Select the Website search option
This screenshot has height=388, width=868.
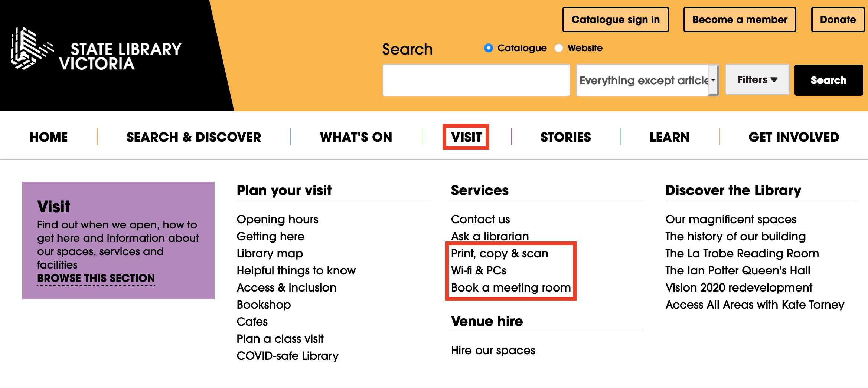click(559, 48)
